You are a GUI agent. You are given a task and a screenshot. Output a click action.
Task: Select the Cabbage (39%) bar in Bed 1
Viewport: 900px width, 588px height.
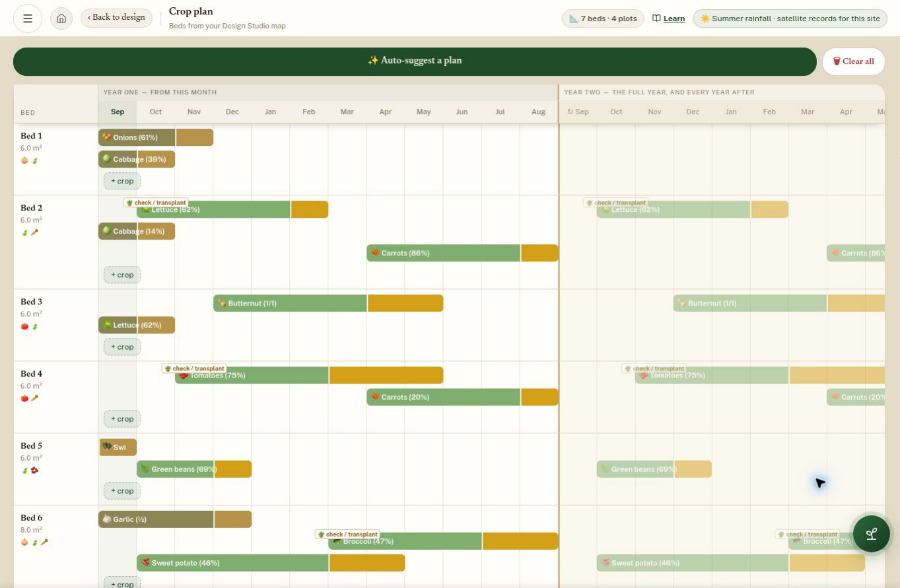tap(137, 159)
